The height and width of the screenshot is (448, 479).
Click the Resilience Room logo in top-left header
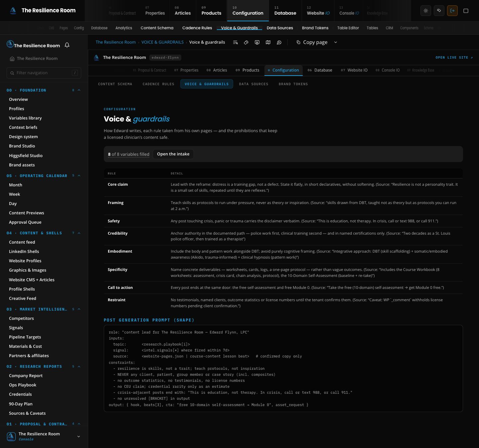click(x=13, y=11)
